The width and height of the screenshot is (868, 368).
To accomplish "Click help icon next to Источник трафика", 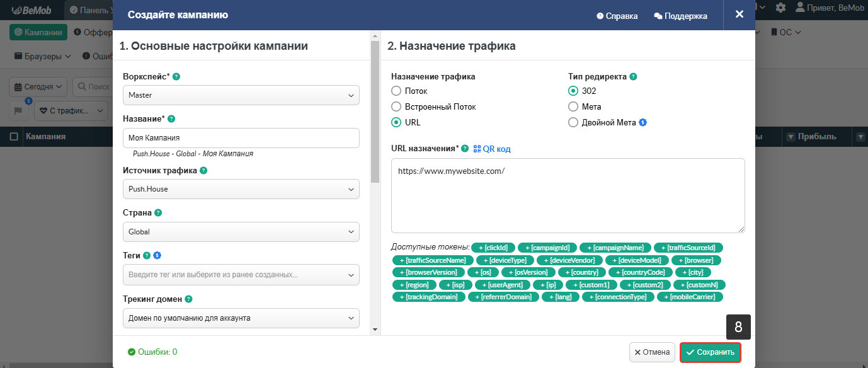I will pos(203,171).
